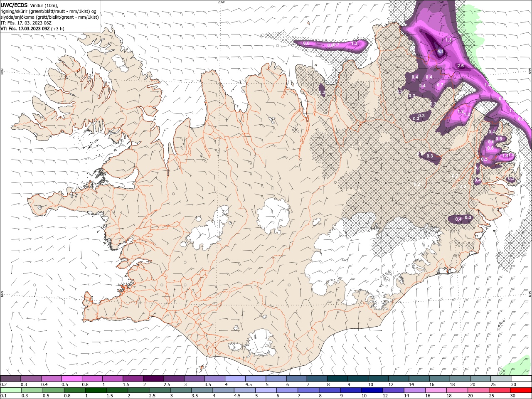Select the VT: Fös. 17.03.2023 09Z text
The height and width of the screenshot is (399, 532).
tap(25, 29)
